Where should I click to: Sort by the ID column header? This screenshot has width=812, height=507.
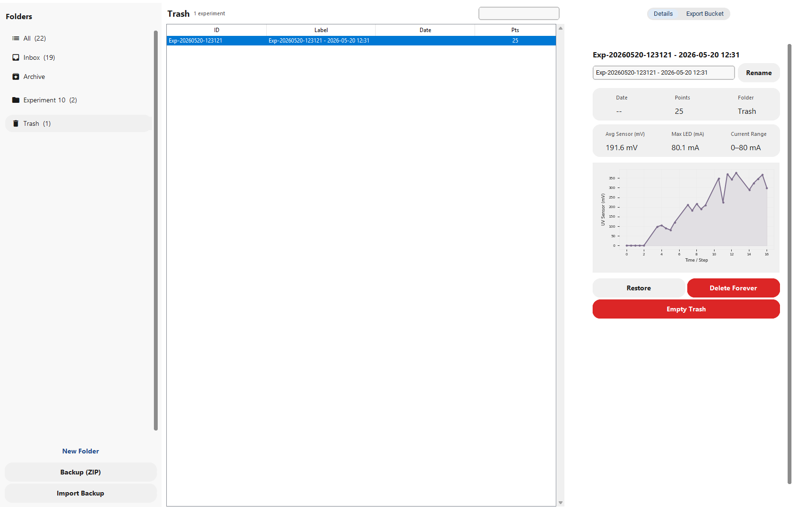[x=217, y=30]
